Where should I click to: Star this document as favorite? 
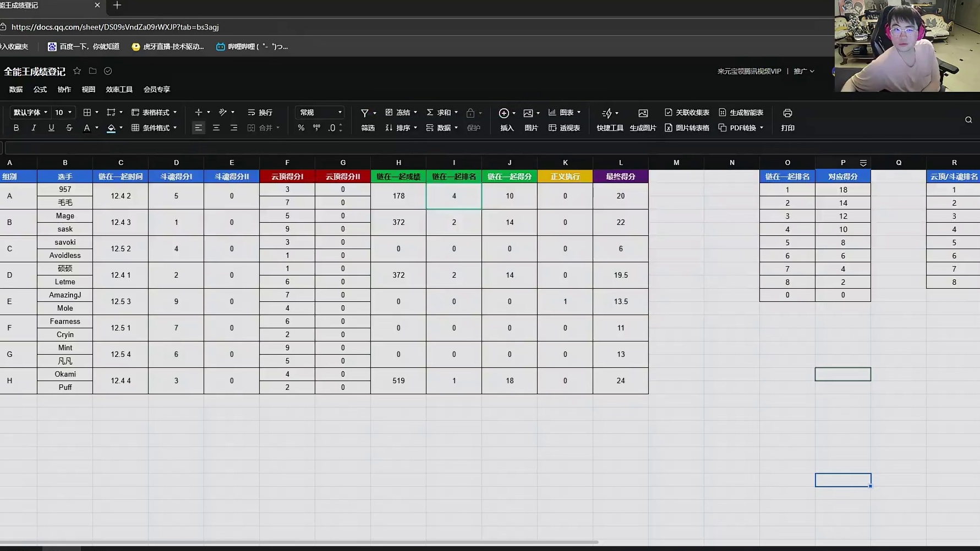click(x=77, y=71)
